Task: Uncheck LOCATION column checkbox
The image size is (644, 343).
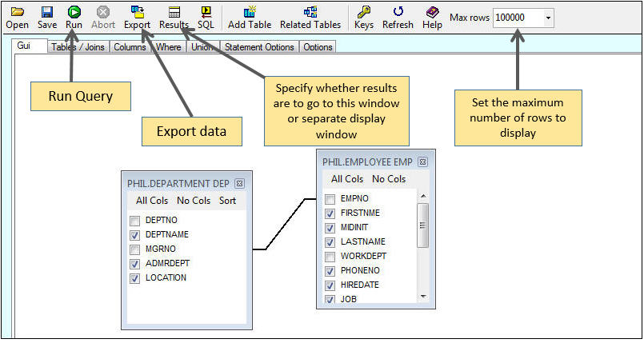Action: pos(134,278)
